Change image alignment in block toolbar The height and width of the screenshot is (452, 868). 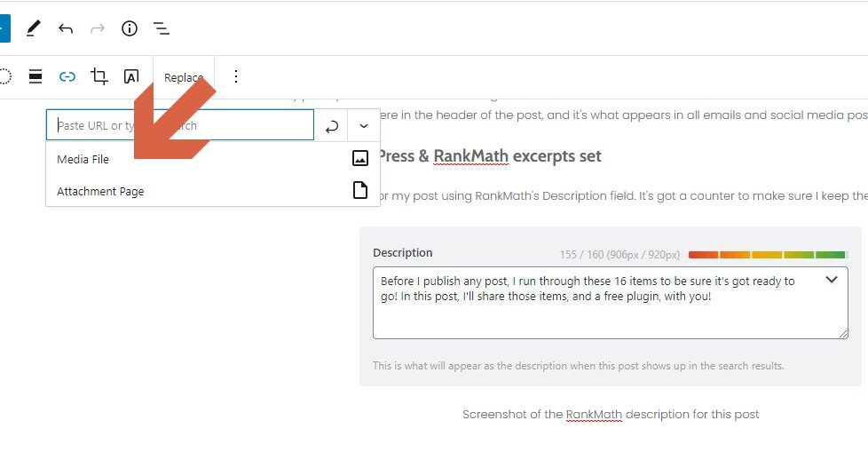pyautogui.click(x=36, y=76)
